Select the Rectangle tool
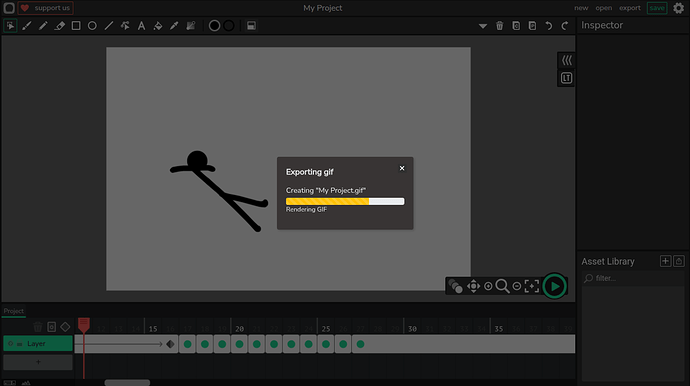The width and height of the screenshot is (690, 386). pos(76,26)
